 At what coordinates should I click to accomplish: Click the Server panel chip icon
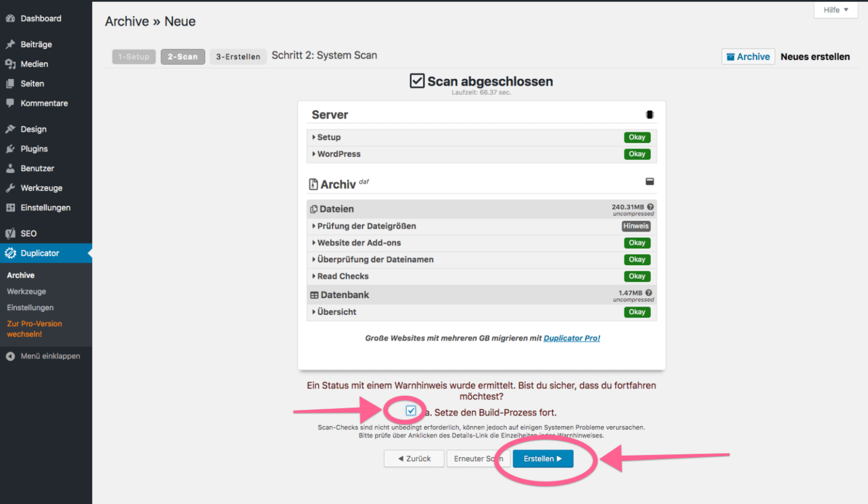tap(650, 115)
